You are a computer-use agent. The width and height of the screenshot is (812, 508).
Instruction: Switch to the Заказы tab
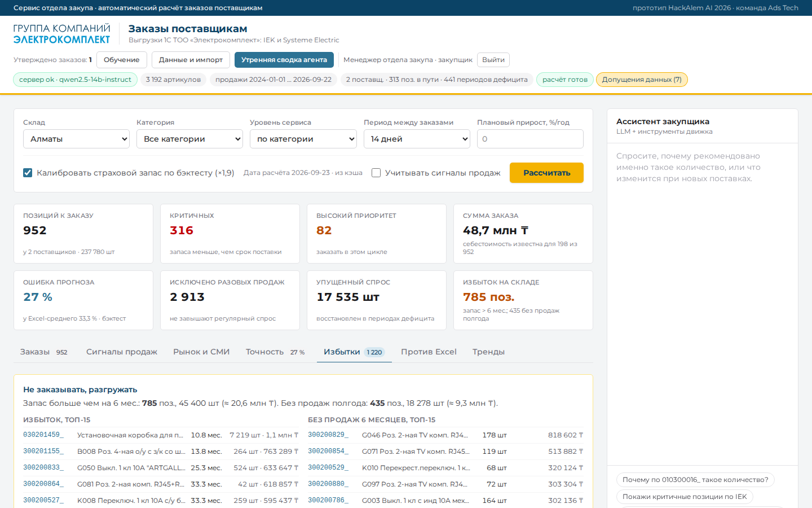click(44, 352)
